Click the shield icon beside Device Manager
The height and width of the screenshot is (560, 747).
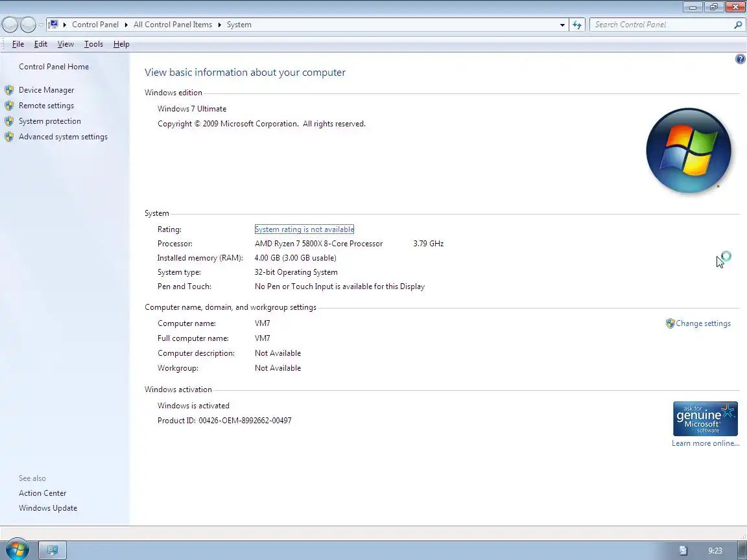tap(9, 90)
